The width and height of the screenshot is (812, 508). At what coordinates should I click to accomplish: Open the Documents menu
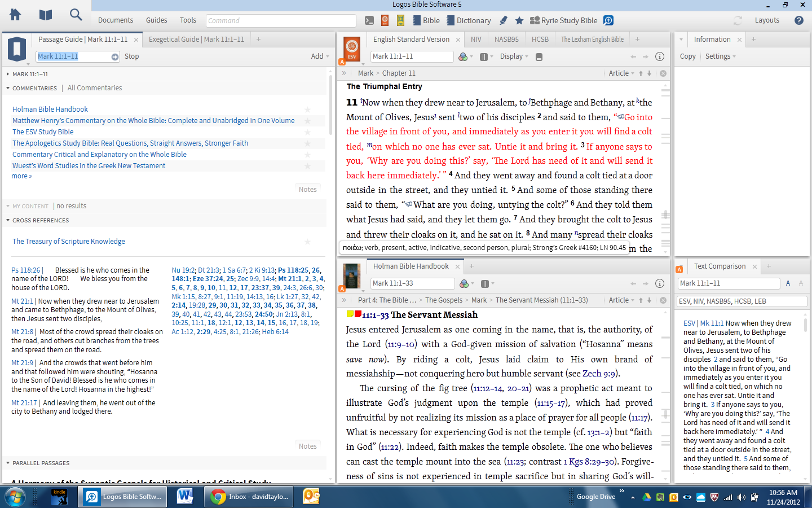116,20
